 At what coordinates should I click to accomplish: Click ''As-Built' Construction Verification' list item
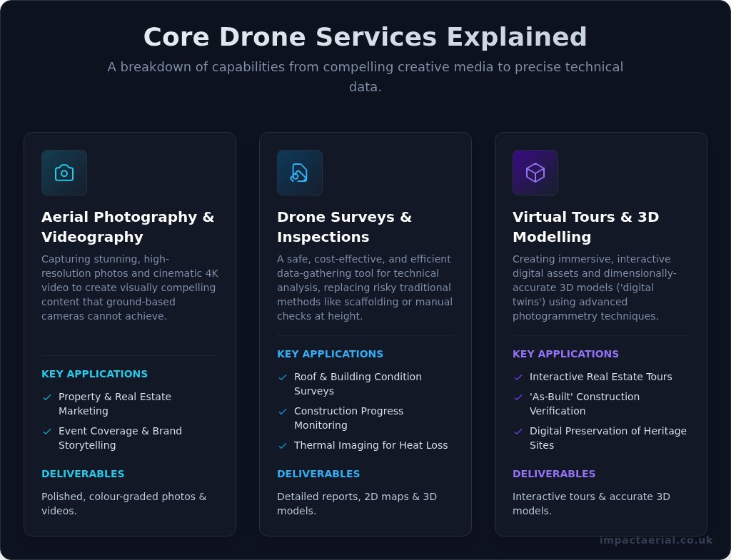tap(585, 404)
